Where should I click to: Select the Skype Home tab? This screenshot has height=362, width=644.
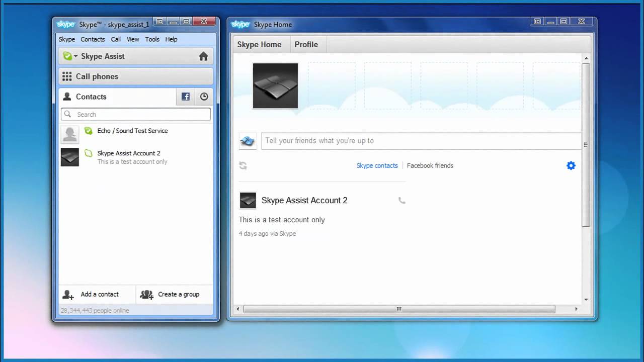[259, 44]
